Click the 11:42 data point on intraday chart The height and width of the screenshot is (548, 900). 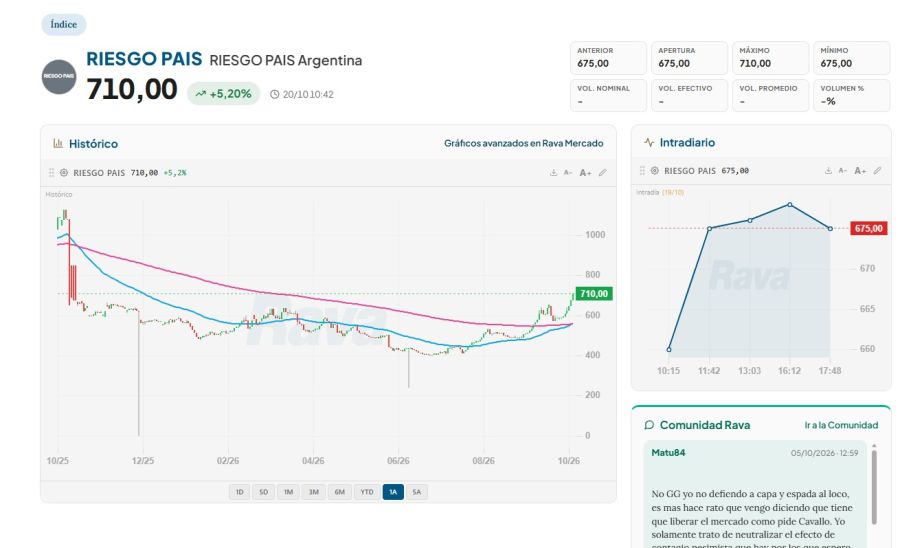tap(709, 228)
